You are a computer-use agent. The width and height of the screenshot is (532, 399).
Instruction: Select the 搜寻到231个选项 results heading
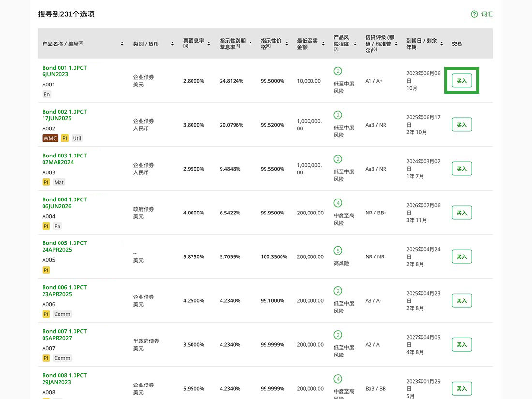click(66, 14)
